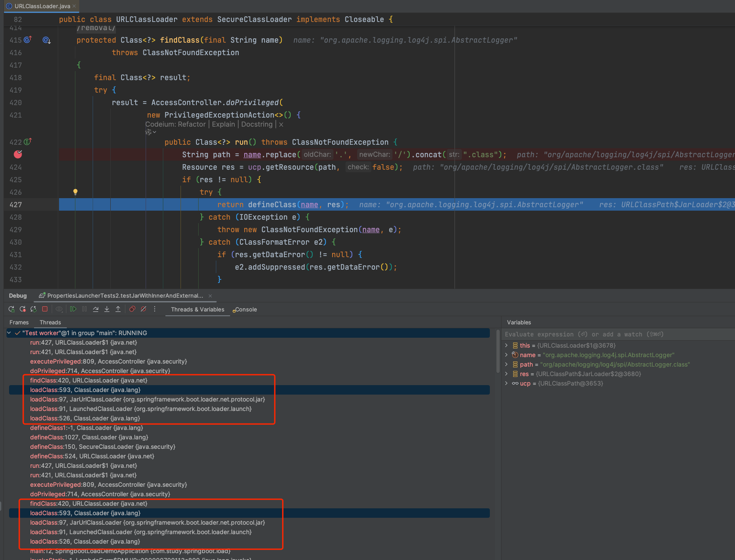The image size is (735, 560).
Task: Click the Rerun debug session icon
Action: coord(12,309)
